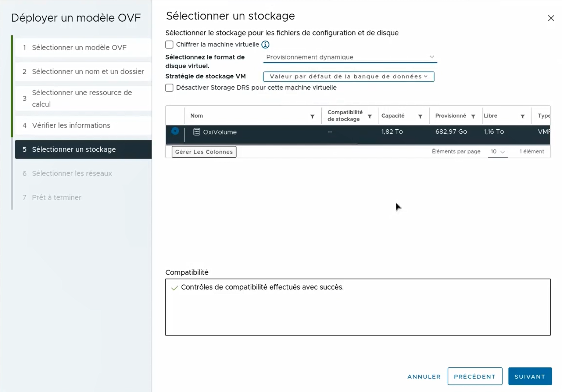Change the Éléments par page value

point(498,151)
